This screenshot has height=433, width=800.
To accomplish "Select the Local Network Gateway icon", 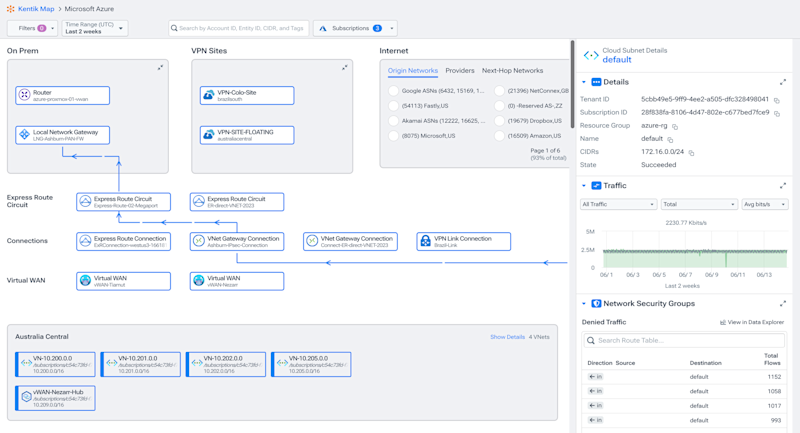I will (24, 135).
